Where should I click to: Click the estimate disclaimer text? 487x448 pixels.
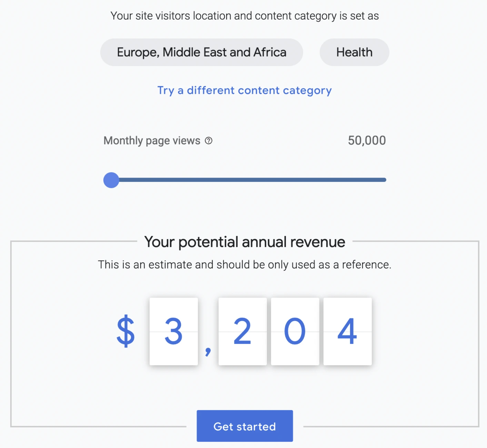244,264
